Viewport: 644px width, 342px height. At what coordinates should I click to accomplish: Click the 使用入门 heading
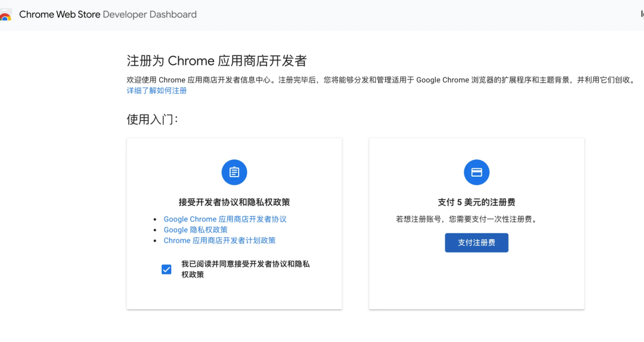click(153, 119)
